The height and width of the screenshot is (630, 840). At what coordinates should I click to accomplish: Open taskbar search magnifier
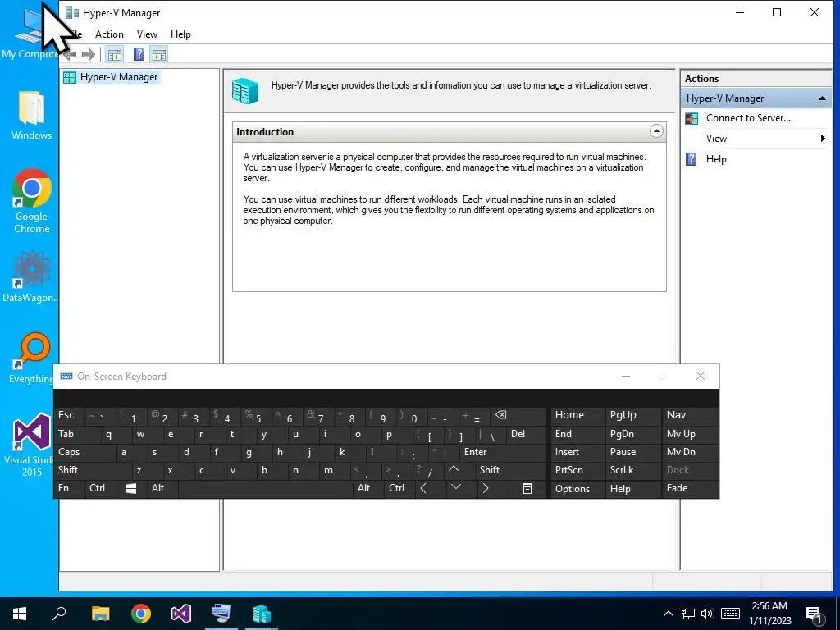click(59, 614)
